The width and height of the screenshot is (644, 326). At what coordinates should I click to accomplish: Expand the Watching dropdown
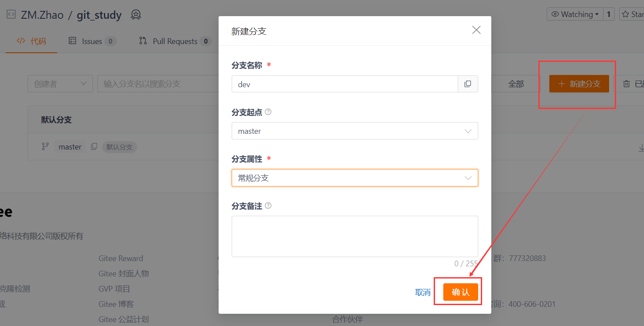575,14
